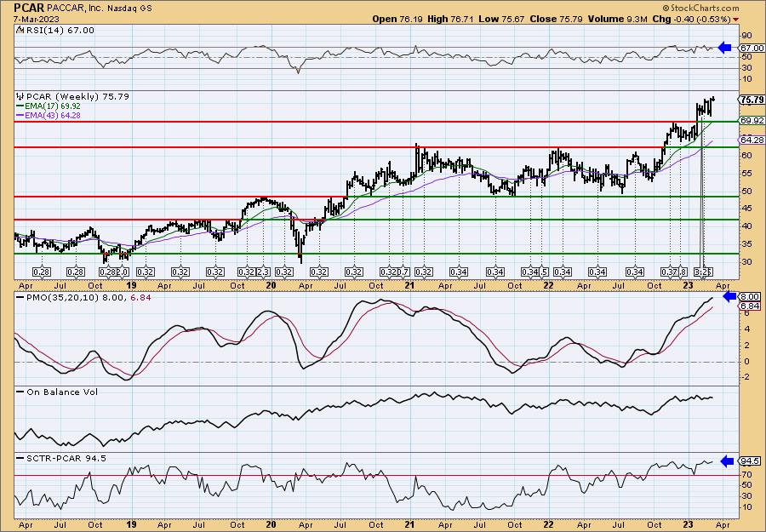Click the 45 level on price axis

click(746, 209)
